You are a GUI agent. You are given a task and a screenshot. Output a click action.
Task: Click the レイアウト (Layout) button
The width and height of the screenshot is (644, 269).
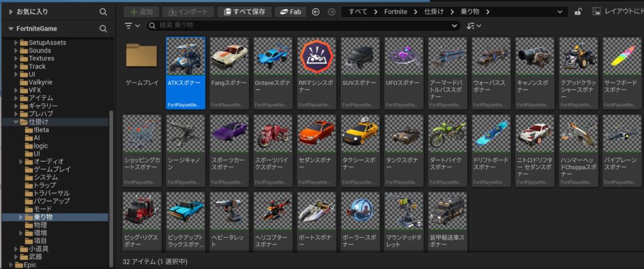coord(618,11)
